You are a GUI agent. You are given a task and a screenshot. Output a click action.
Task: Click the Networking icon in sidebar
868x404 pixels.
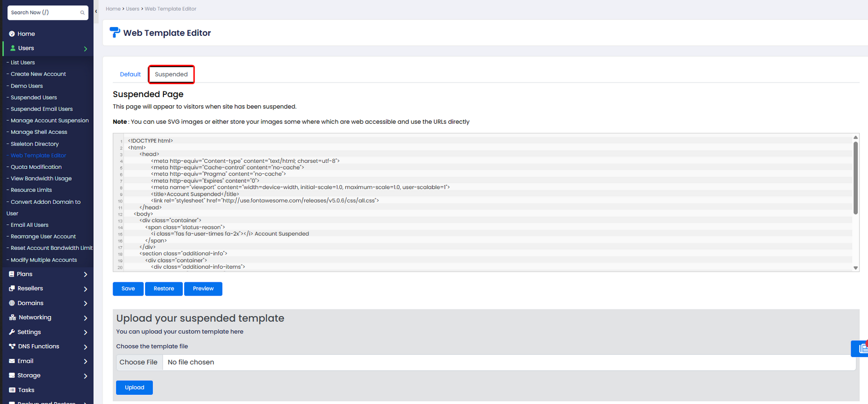pos(13,317)
